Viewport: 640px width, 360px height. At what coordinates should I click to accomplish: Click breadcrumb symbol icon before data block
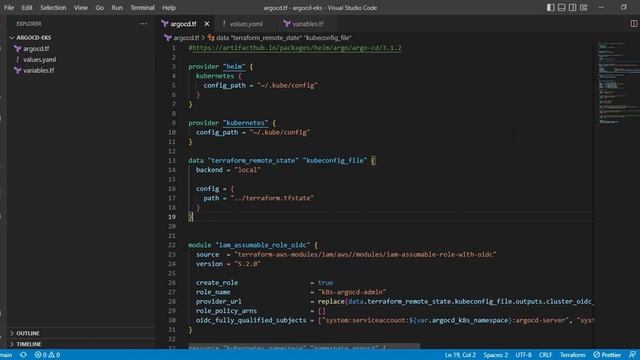[x=211, y=38]
